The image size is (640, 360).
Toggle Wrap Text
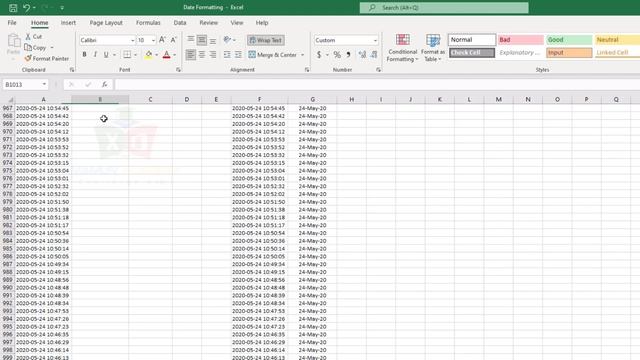coord(266,40)
